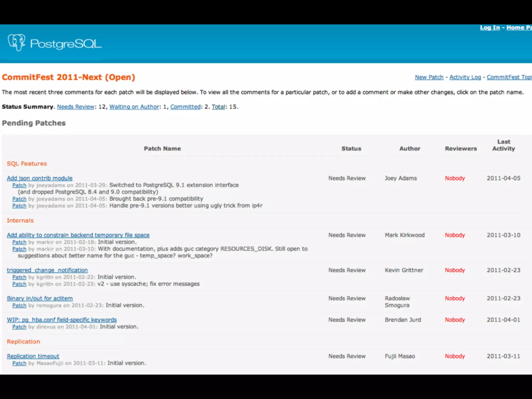The height and width of the screenshot is (399, 532).
Task: Click author name Kevin Grittner
Action: 404,270
